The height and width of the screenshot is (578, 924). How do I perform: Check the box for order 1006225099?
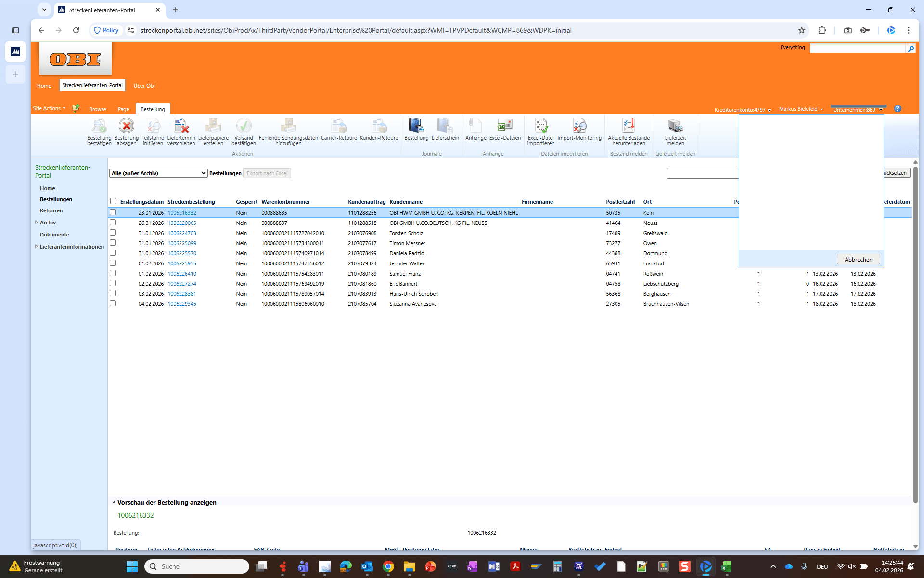113,243
